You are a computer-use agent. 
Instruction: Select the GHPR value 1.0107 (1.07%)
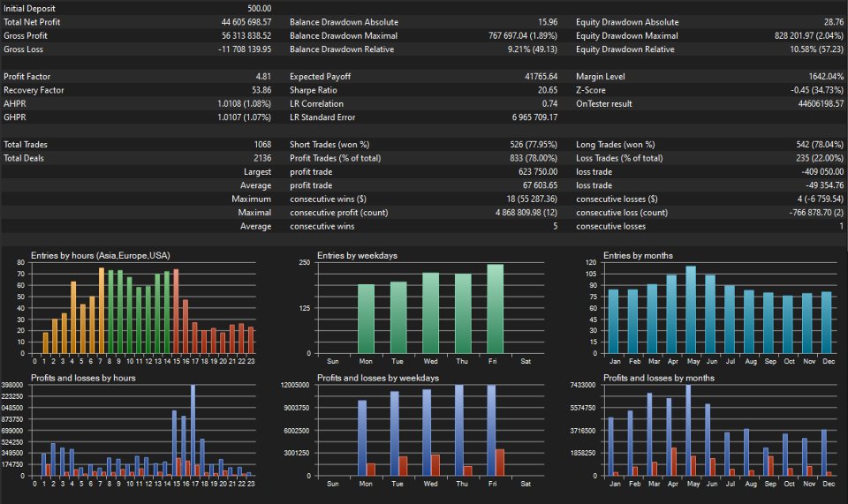pos(244,117)
